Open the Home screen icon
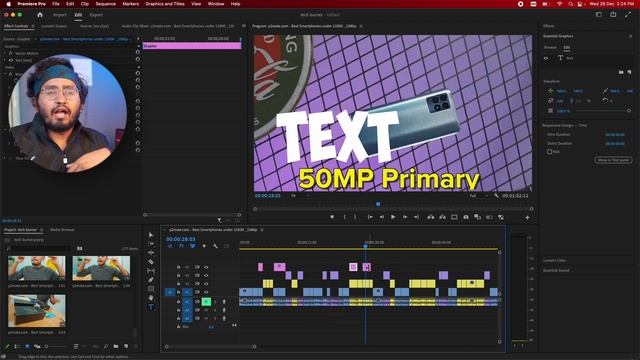This screenshot has width=640, height=360. [40, 15]
